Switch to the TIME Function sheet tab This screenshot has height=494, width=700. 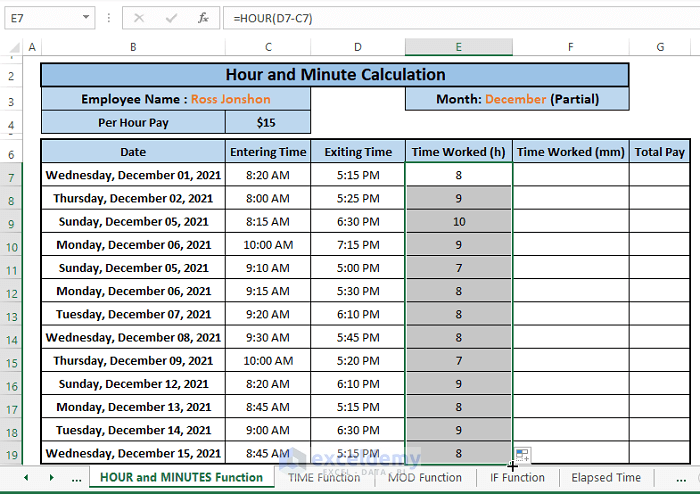(324, 477)
